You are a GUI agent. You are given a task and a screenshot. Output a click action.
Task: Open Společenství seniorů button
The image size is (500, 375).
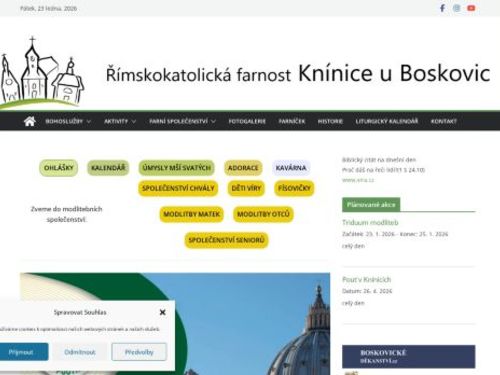point(226,240)
